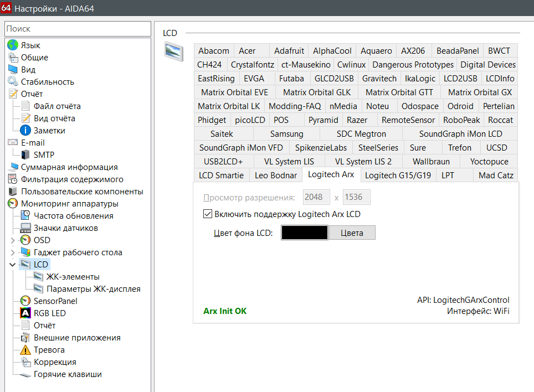The image size is (534, 392).
Task: Click the 2048 resolution width field
Action: tap(316, 197)
